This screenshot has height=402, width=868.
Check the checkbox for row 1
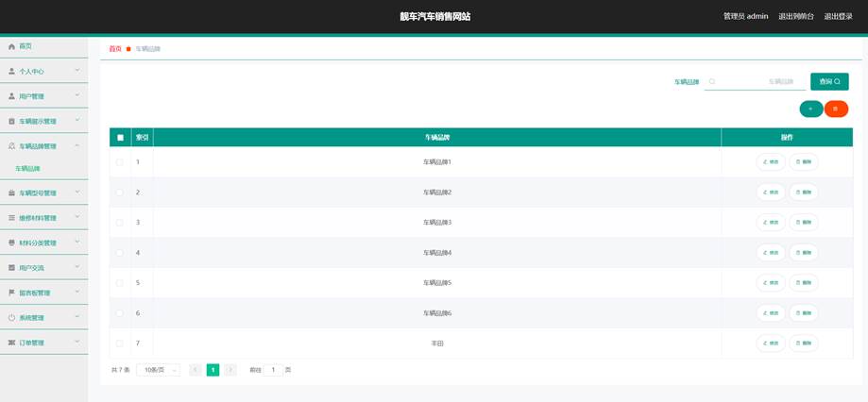(120, 162)
